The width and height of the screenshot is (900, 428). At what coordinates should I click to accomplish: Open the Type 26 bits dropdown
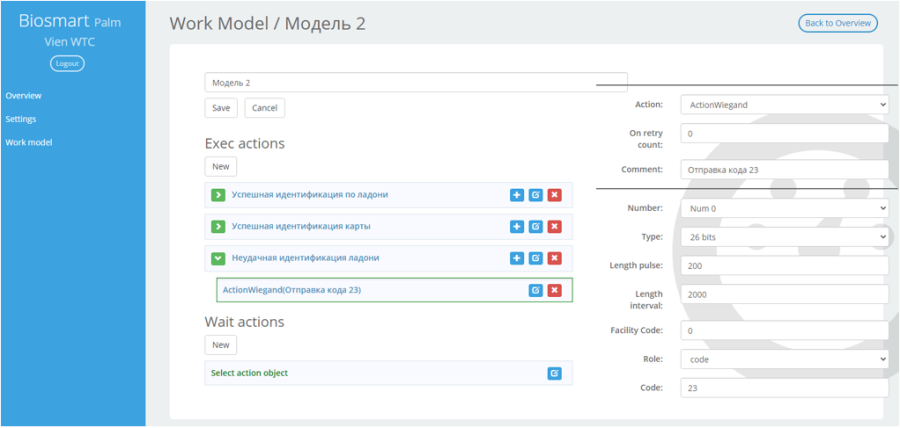[784, 236]
